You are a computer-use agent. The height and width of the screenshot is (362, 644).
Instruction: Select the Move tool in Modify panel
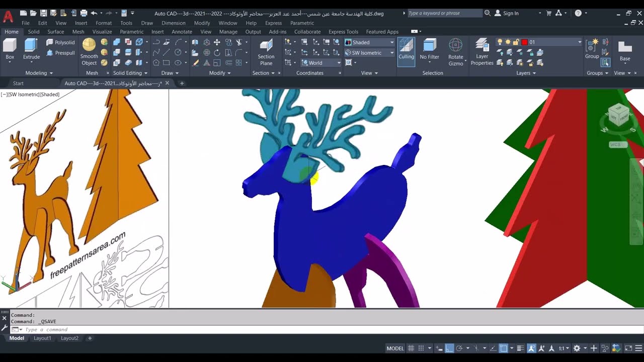tap(217, 42)
